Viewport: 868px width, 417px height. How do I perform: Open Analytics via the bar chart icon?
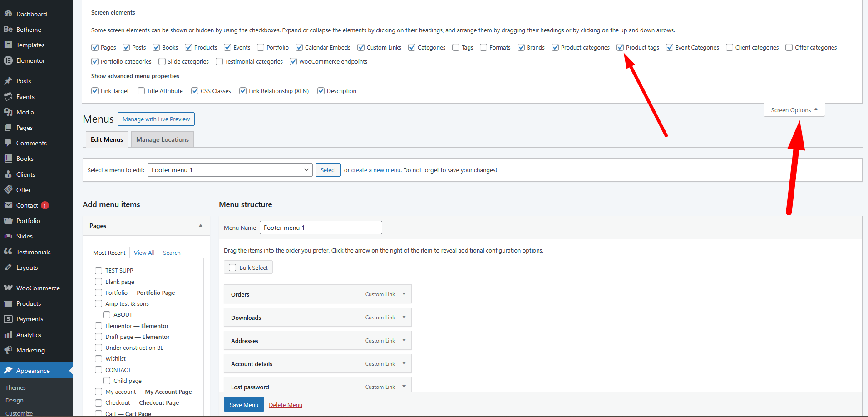(8, 335)
